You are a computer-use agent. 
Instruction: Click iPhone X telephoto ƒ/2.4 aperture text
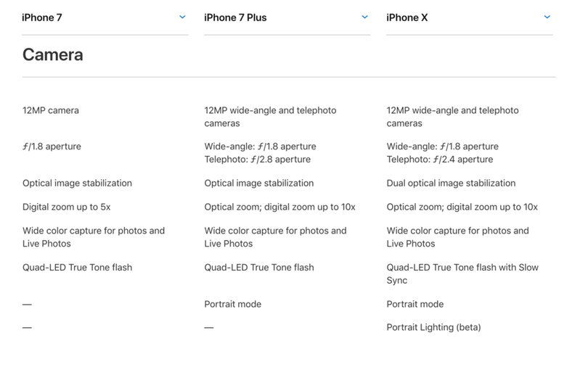coord(439,160)
